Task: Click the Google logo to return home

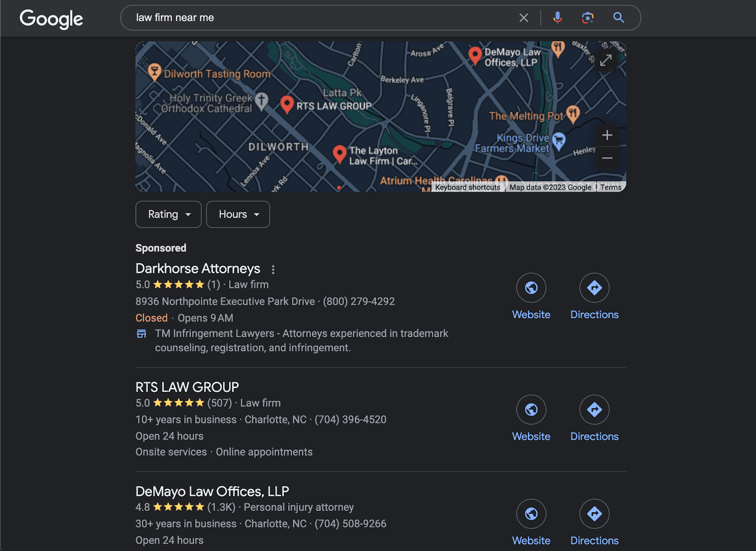Action: click(x=51, y=18)
